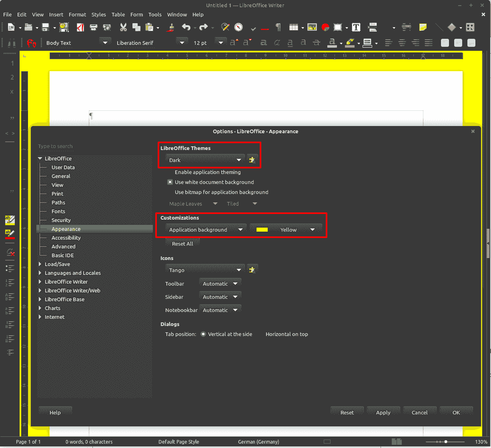Screen dimensions: 491x448
Task: Click the Insert Table icon
Action: (294, 27)
